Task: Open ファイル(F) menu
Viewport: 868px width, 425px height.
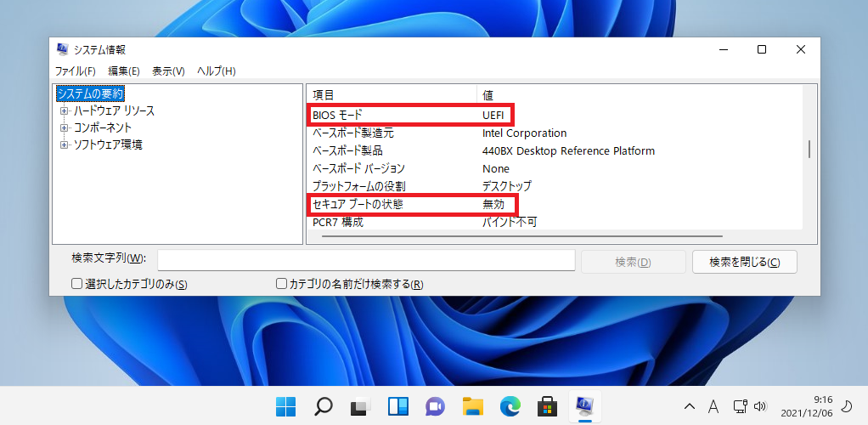Action: (76, 71)
